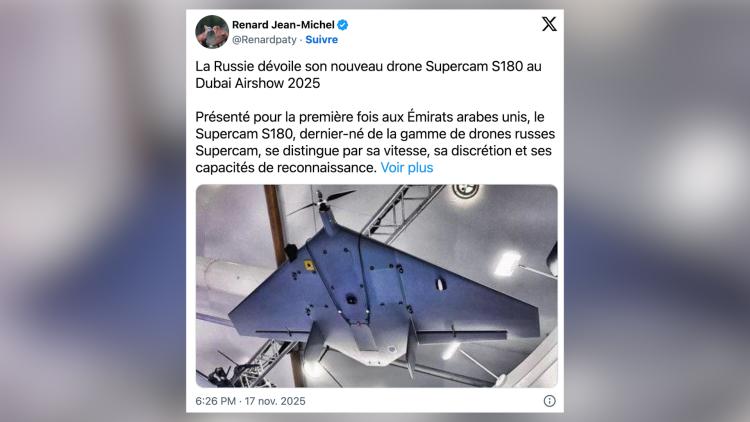Viewport: 750px width, 422px height.
Task: Follow the account via Suivre
Action: click(x=321, y=40)
